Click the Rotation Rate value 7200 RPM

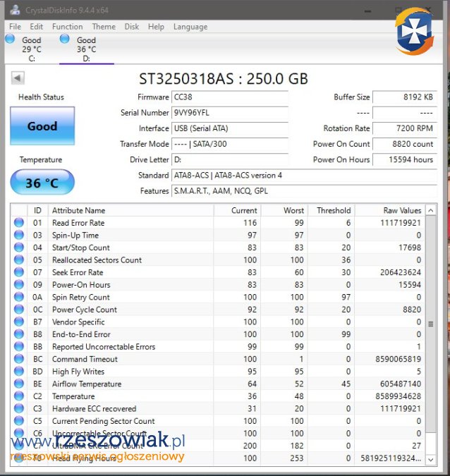[405, 128]
